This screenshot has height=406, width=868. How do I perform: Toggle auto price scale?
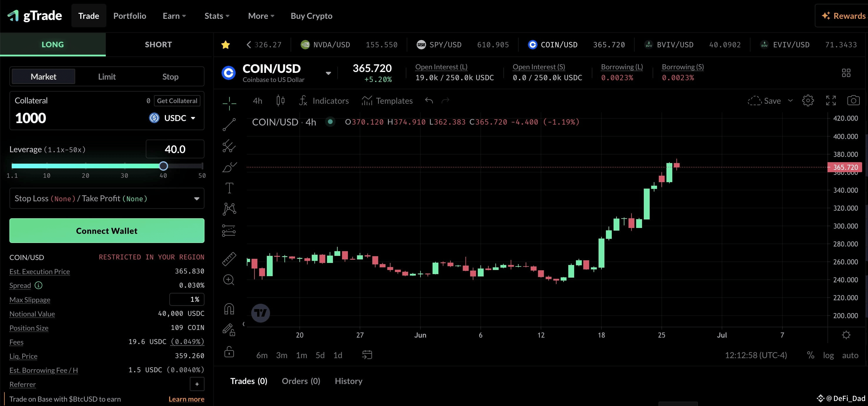coord(850,355)
